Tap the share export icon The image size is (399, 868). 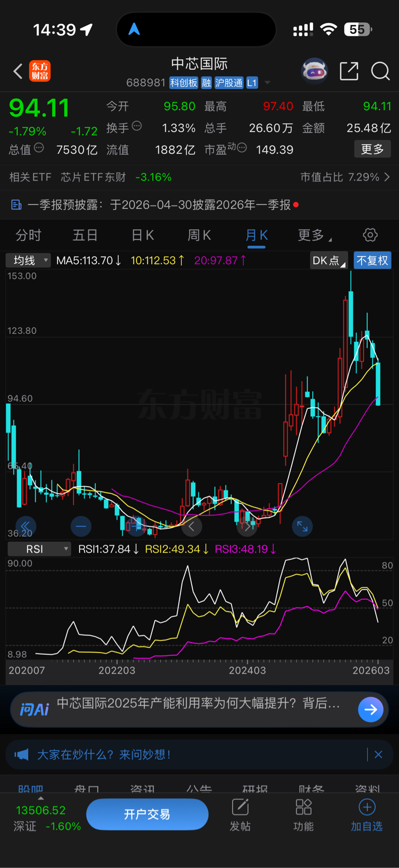(x=349, y=71)
